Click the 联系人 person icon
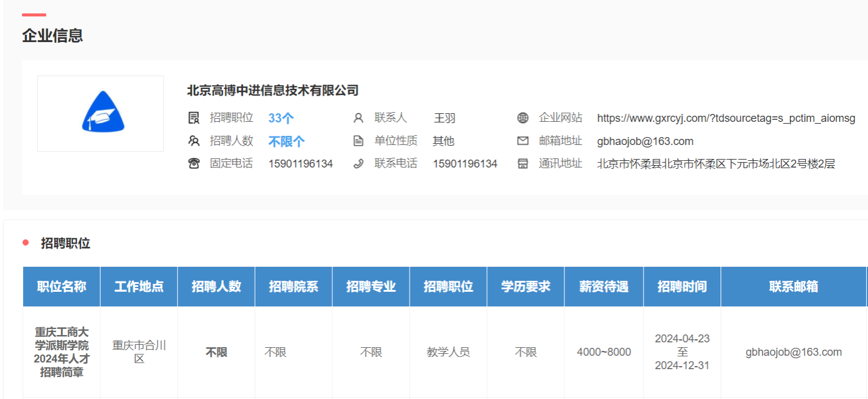 (x=358, y=118)
